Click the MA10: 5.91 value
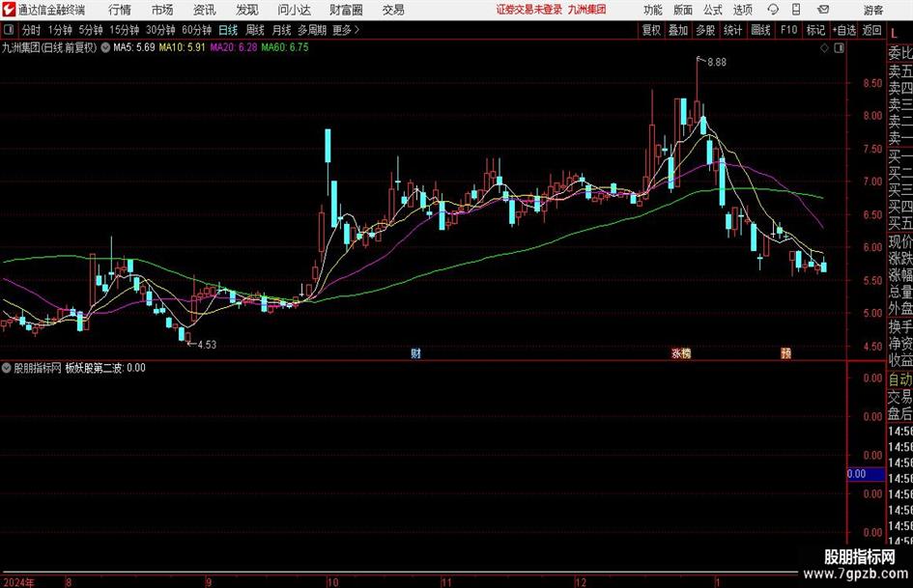The image size is (913, 588). pos(183,47)
